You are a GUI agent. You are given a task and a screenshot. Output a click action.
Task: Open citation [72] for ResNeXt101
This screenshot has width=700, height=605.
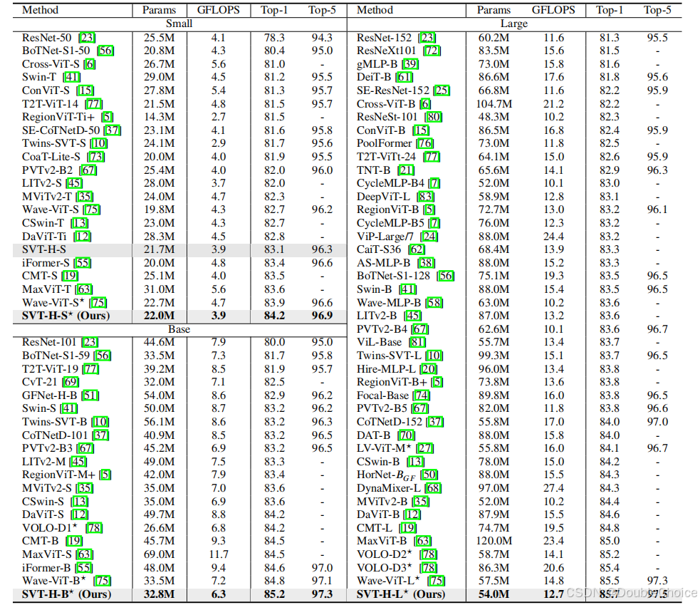coord(432,51)
